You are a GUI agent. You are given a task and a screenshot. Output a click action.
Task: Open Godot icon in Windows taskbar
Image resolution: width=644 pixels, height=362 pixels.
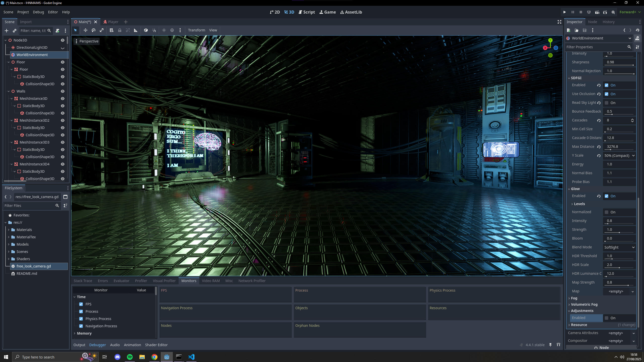click(x=167, y=357)
